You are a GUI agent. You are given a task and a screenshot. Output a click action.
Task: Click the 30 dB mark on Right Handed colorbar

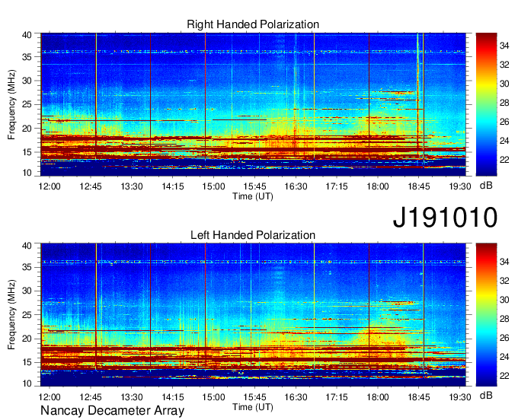coord(504,84)
